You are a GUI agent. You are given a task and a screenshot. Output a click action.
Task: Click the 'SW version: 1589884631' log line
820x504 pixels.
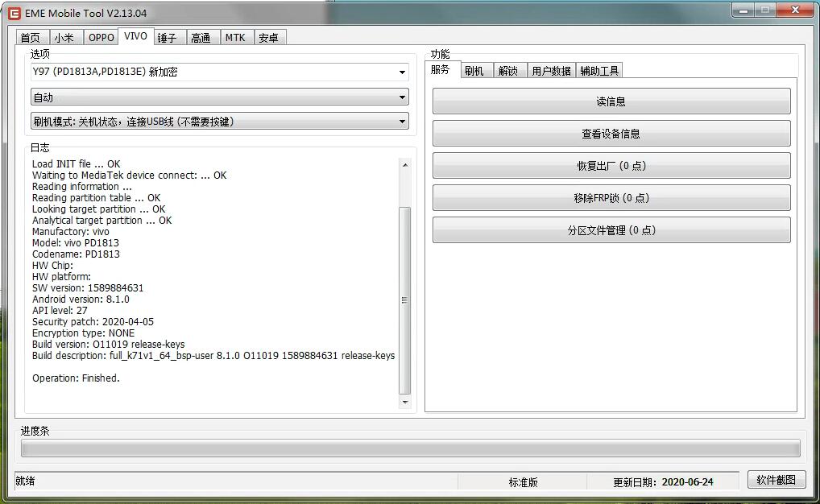pos(87,288)
